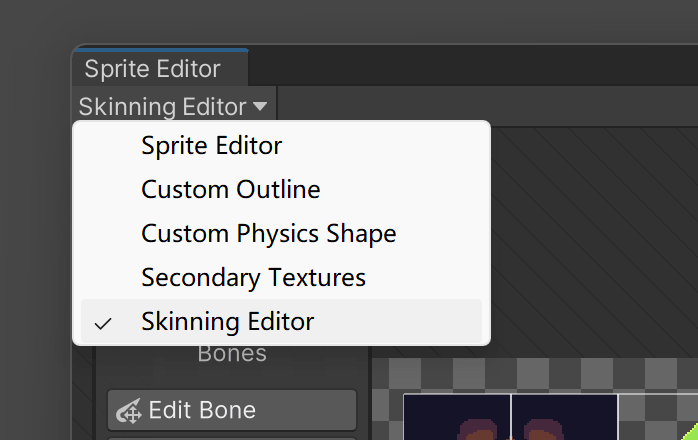This screenshot has width=698, height=440.
Task: Click the partially visible button under Edit Bone
Action: coord(232,439)
